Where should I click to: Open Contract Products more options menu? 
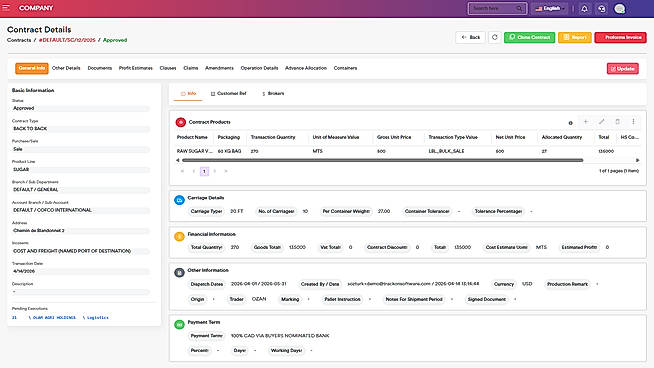pos(633,122)
